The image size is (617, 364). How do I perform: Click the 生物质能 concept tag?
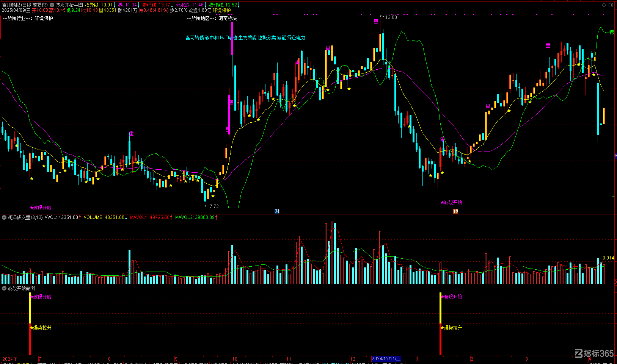coord(247,38)
